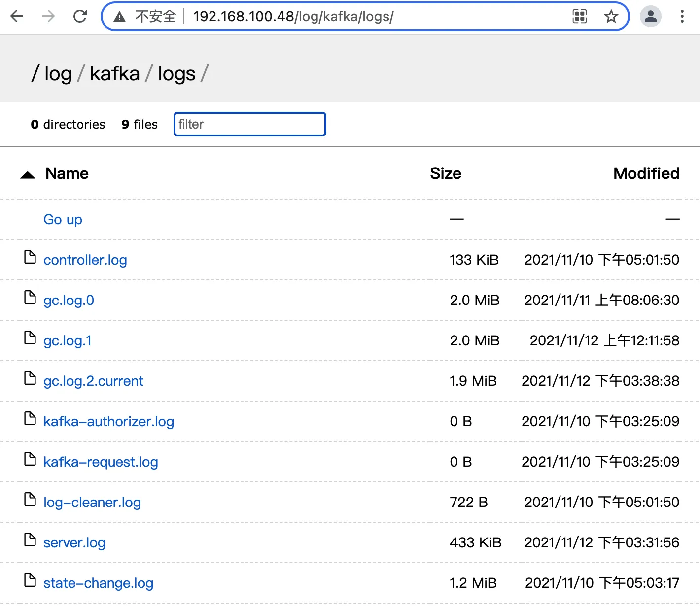The height and width of the screenshot is (606, 700).
Task: Bookmark this page with star icon
Action: point(611,17)
